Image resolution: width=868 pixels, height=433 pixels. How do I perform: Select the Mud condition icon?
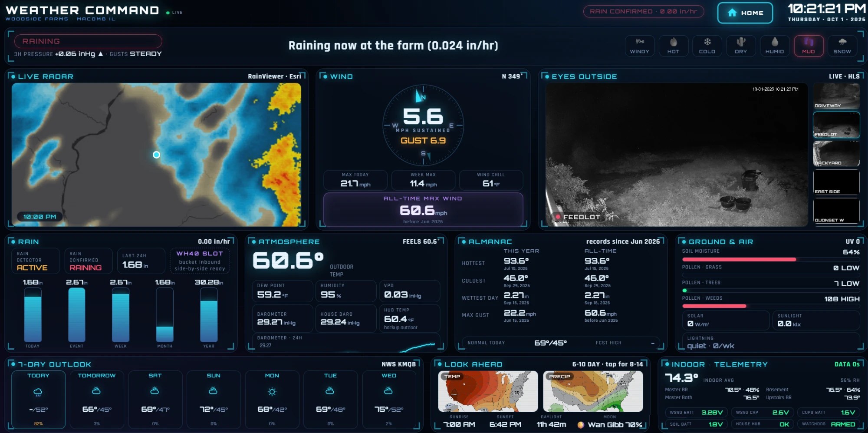pyautogui.click(x=809, y=46)
